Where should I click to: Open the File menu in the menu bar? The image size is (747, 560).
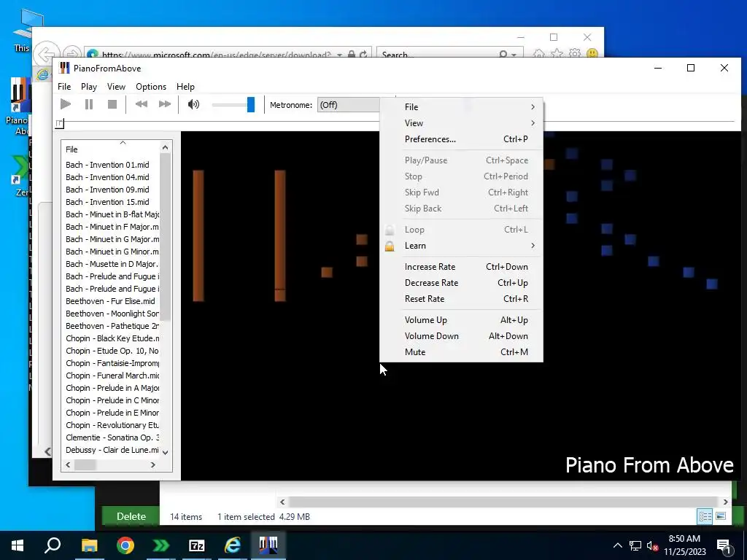point(64,87)
